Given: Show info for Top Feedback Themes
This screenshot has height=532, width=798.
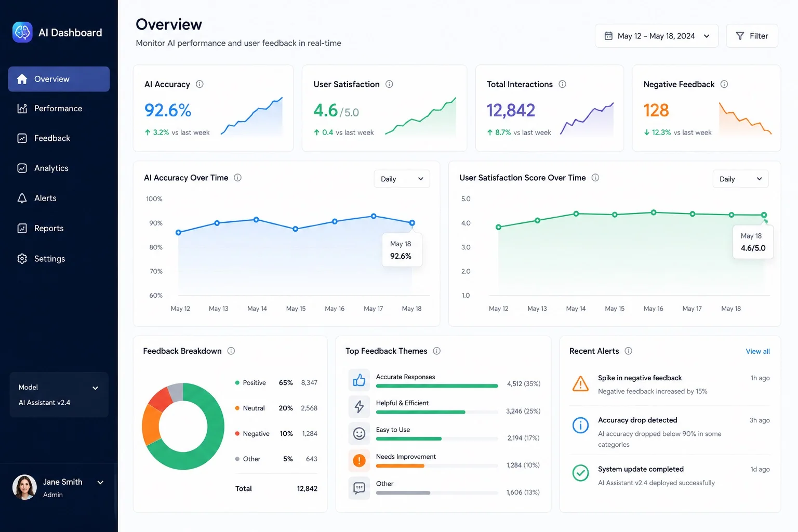Looking at the screenshot, I should point(437,351).
